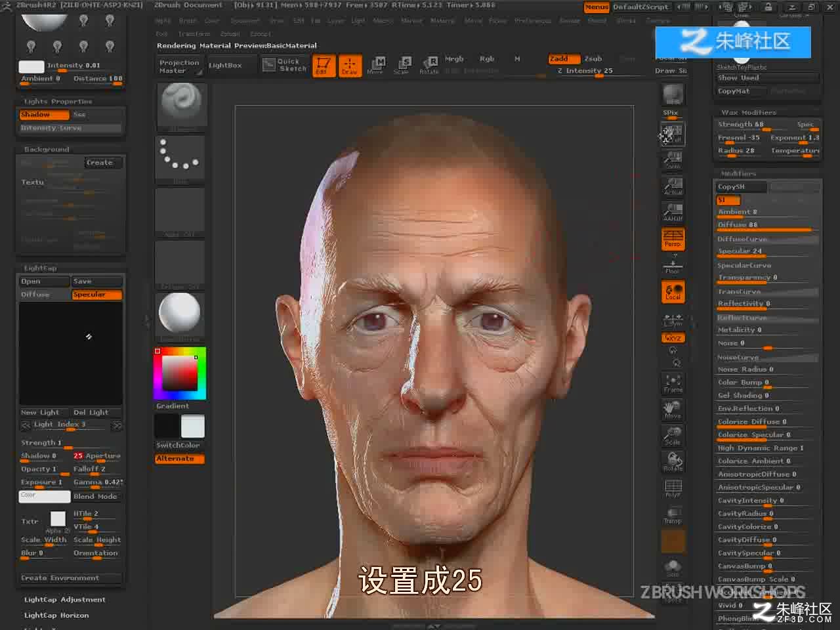Select the Draw mode icon

coord(349,66)
